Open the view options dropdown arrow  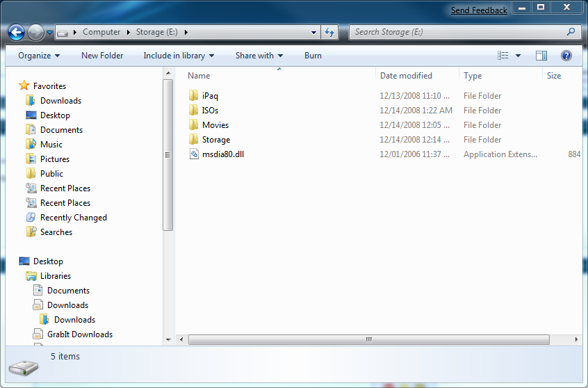click(518, 56)
